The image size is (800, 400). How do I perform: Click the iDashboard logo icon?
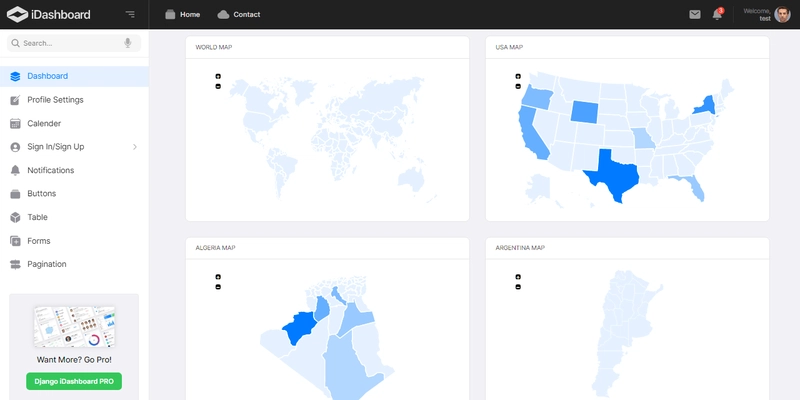pos(17,14)
